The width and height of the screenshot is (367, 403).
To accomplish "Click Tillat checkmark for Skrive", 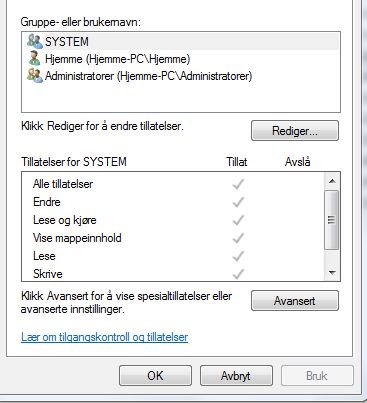I will tap(238, 274).
